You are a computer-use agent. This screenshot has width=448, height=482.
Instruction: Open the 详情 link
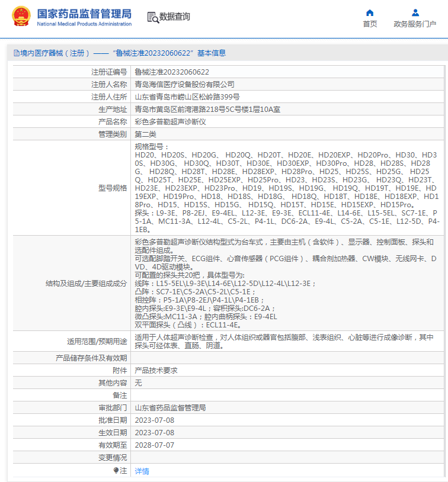pos(142,471)
